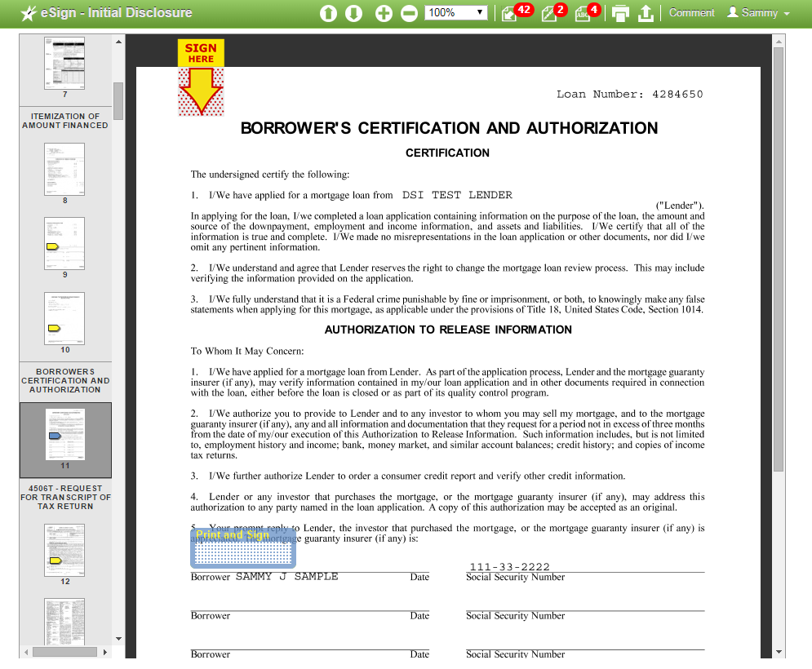
Task: Select the page 13 thumbnail below page 12
Action: (x=64, y=622)
